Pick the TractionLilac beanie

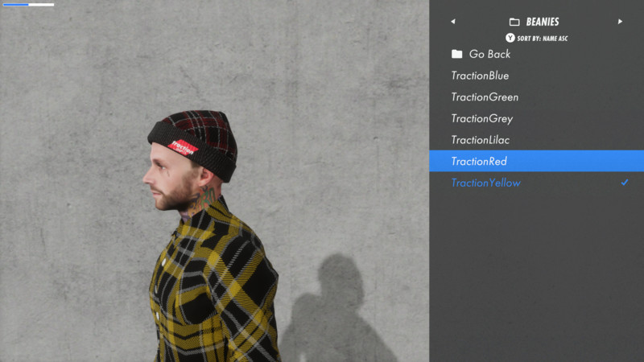pos(536,139)
